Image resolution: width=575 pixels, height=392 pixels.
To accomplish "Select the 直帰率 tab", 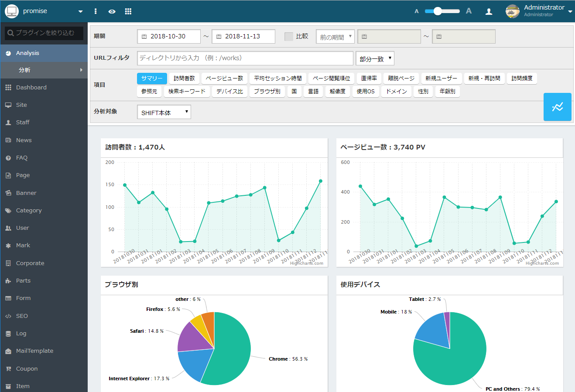I will [369, 78].
